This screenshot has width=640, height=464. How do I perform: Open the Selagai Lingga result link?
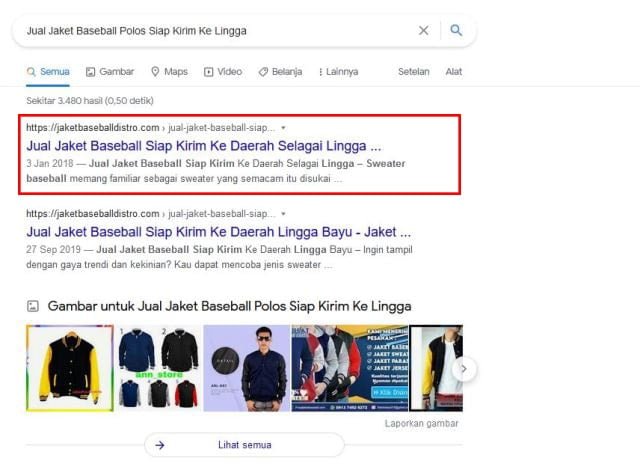pos(203,145)
